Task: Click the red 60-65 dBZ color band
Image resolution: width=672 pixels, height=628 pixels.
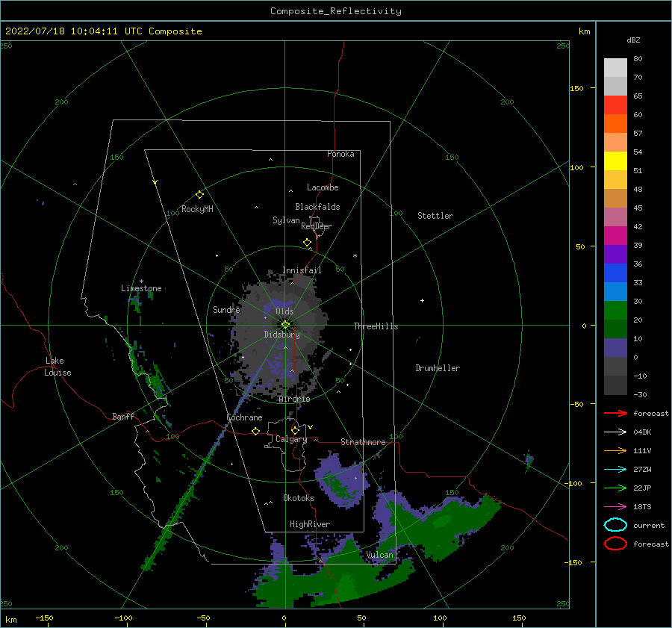Action: (x=615, y=105)
